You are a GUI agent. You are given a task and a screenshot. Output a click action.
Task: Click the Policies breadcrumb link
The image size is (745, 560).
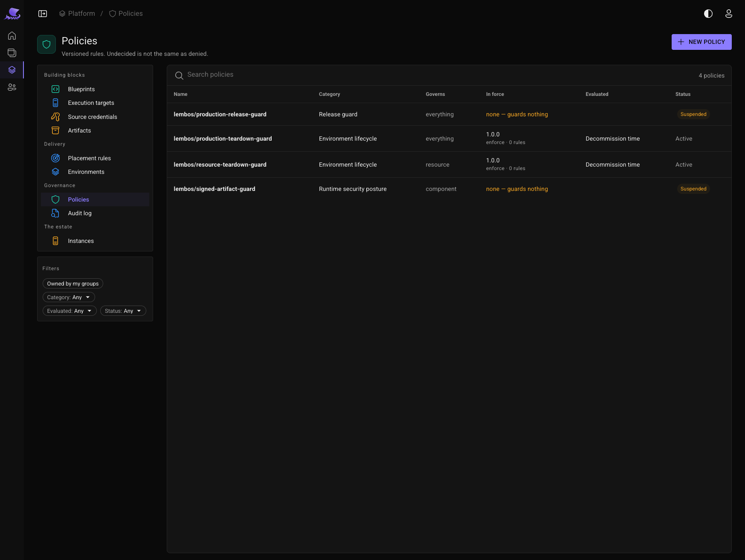(x=126, y=14)
